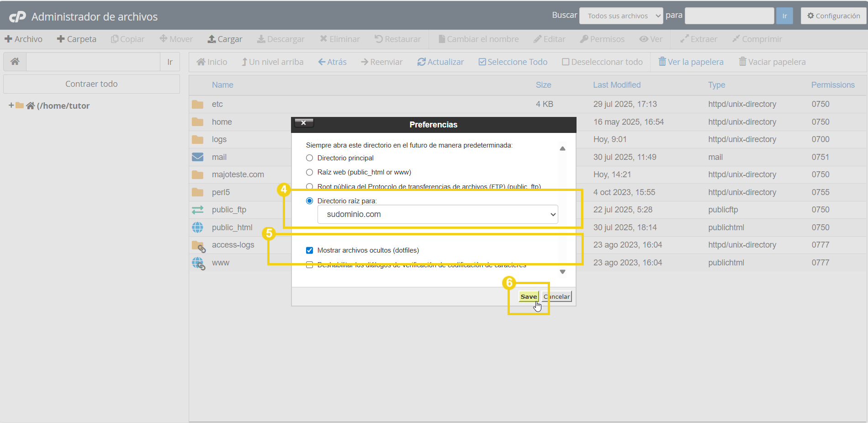Click the mail envelope icon
The image size is (868, 423).
click(x=197, y=157)
